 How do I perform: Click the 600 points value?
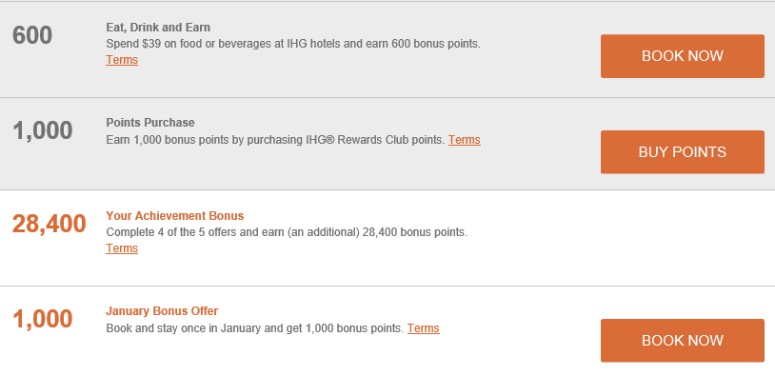tap(32, 36)
